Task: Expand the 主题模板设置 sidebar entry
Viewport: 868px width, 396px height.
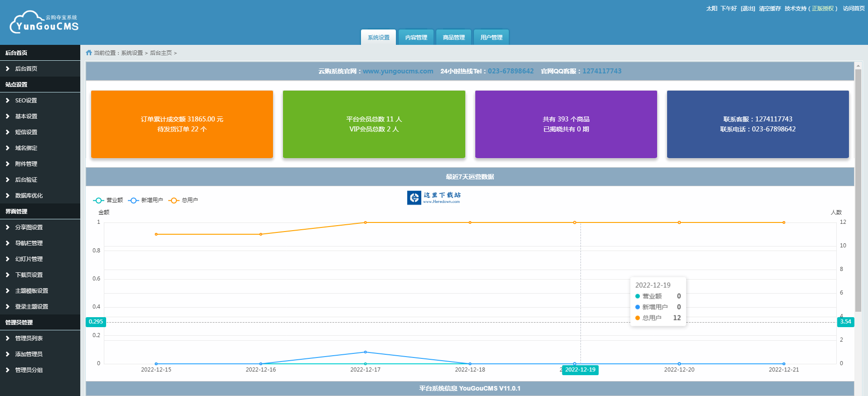Action: click(31, 291)
